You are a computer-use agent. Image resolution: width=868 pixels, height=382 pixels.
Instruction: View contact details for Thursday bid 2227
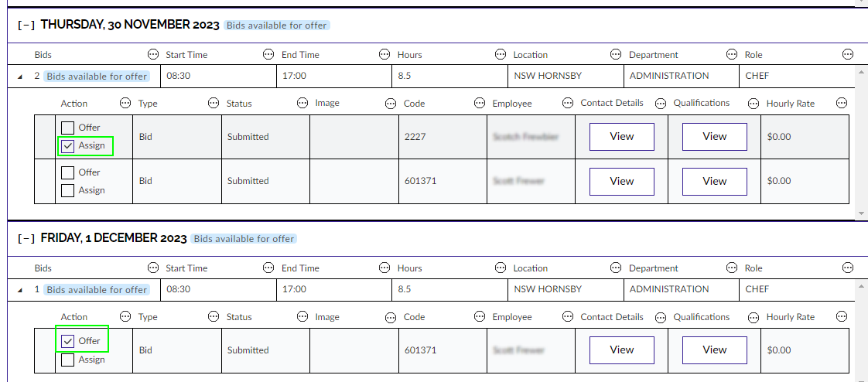click(x=621, y=137)
